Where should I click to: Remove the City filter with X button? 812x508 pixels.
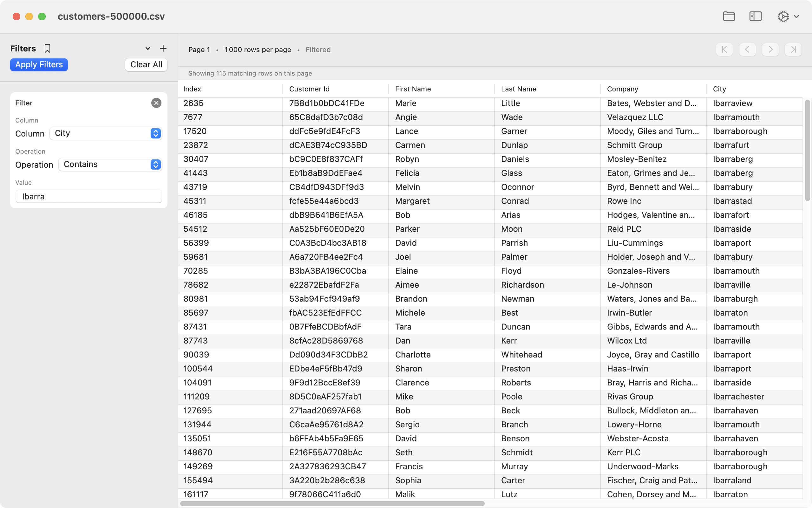pyautogui.click(x=156, y=103)
